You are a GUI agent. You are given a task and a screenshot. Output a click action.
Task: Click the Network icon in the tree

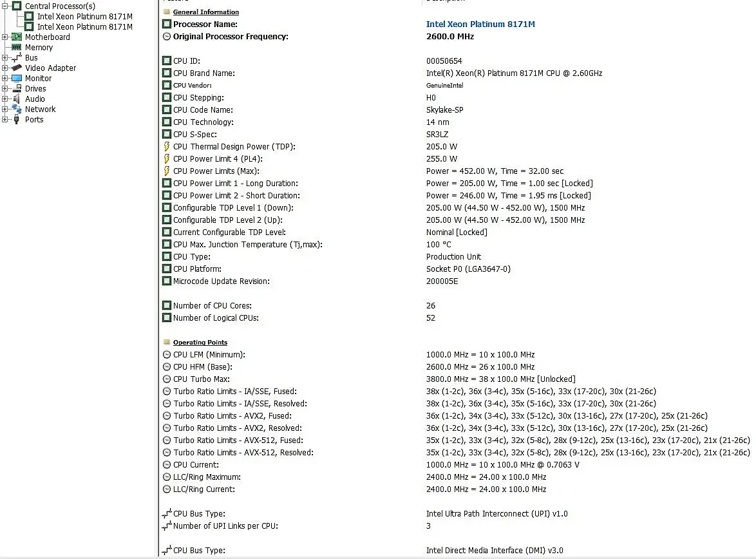16,109
